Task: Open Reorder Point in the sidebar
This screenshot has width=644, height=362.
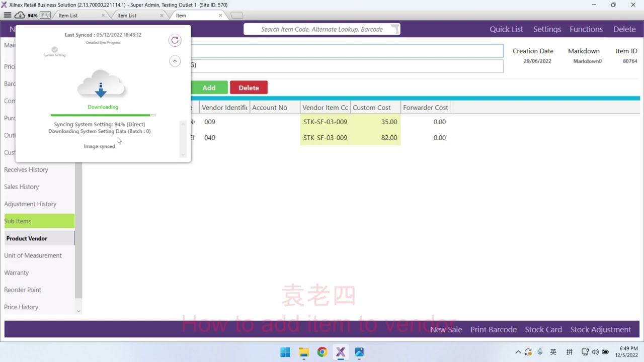Action: pos(39,290)
